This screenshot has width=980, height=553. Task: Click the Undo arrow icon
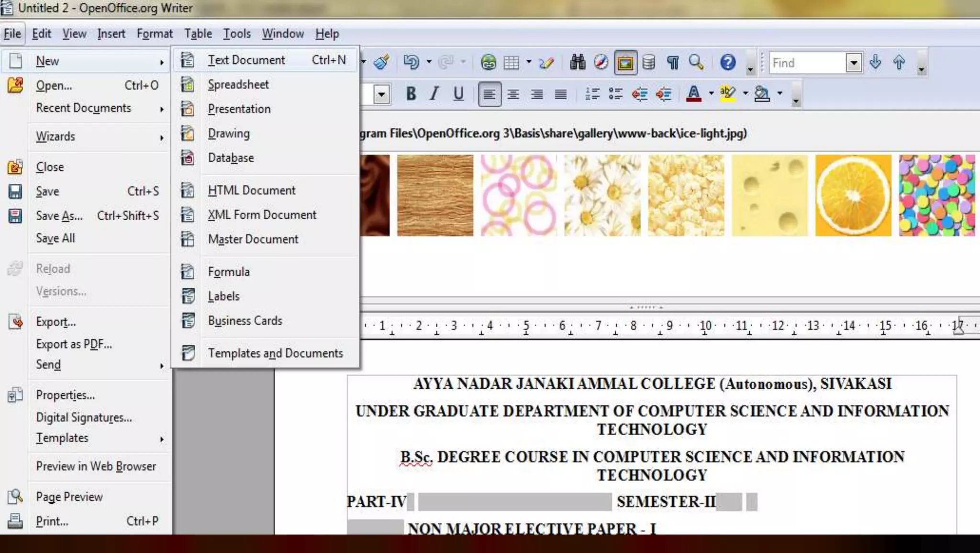tap(411, 62)
